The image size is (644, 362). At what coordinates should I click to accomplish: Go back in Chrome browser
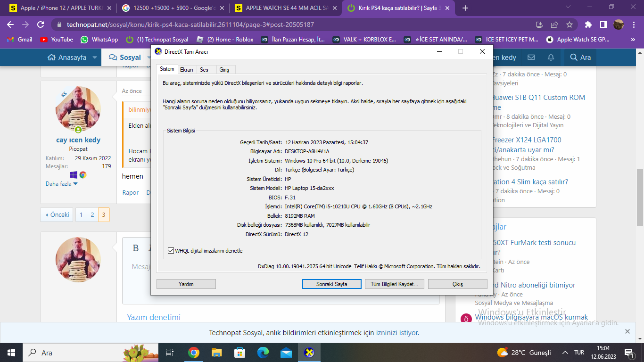10,25
